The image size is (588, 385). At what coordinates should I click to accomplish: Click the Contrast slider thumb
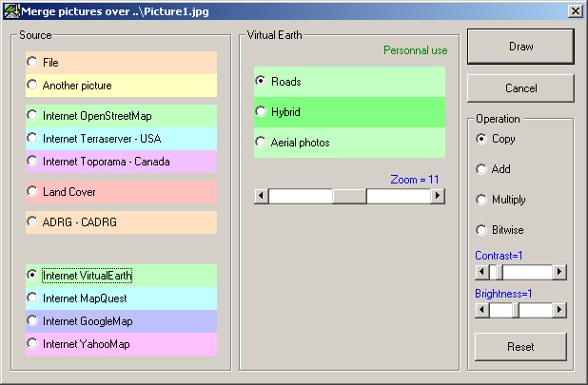500,272
